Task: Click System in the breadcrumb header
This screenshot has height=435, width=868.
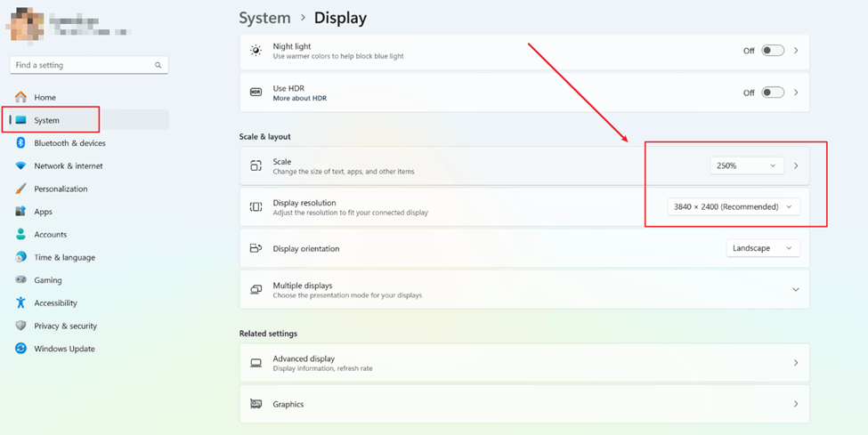Action: (x=264, y=18)
